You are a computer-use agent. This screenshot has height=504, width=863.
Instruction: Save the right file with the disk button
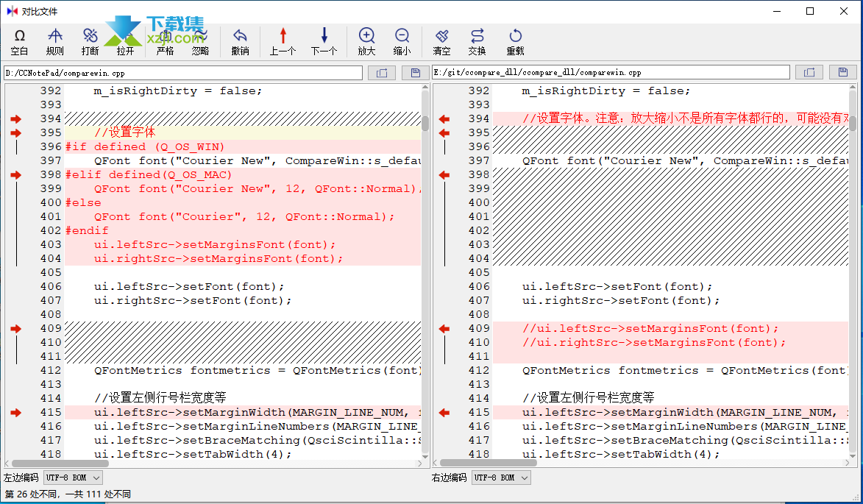click(843, 72)
